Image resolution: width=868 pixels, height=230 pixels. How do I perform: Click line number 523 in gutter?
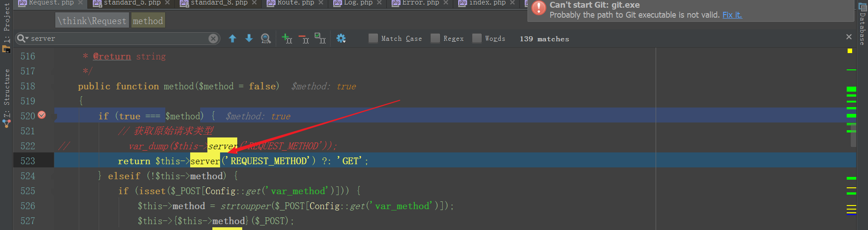pyautogui.click(x=28, y=161)
